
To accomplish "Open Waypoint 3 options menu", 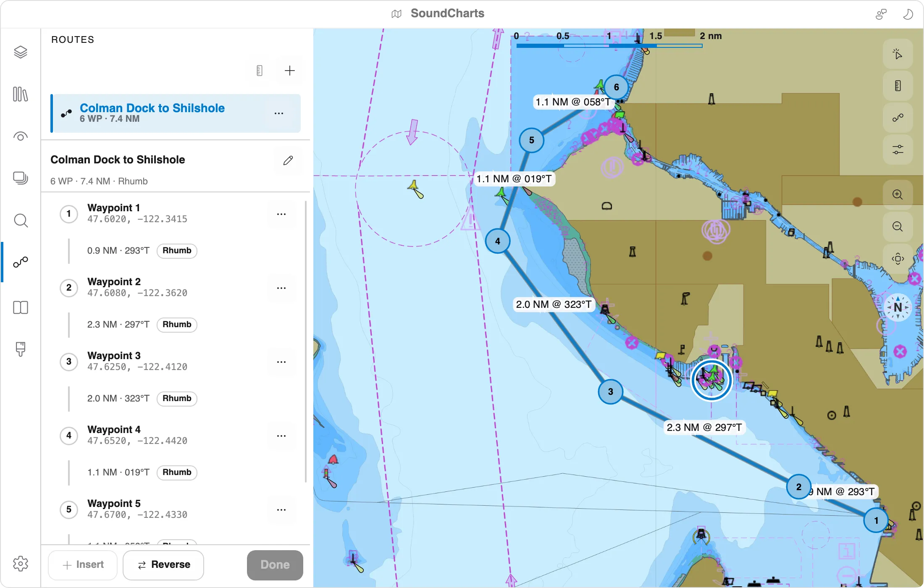I will [281, 362].
